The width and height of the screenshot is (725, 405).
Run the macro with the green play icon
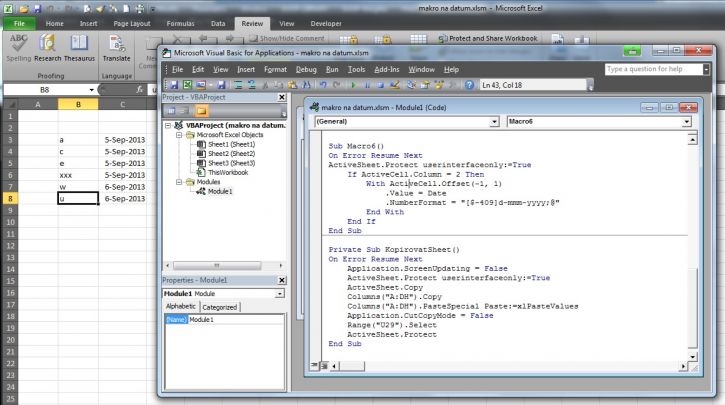354,85
